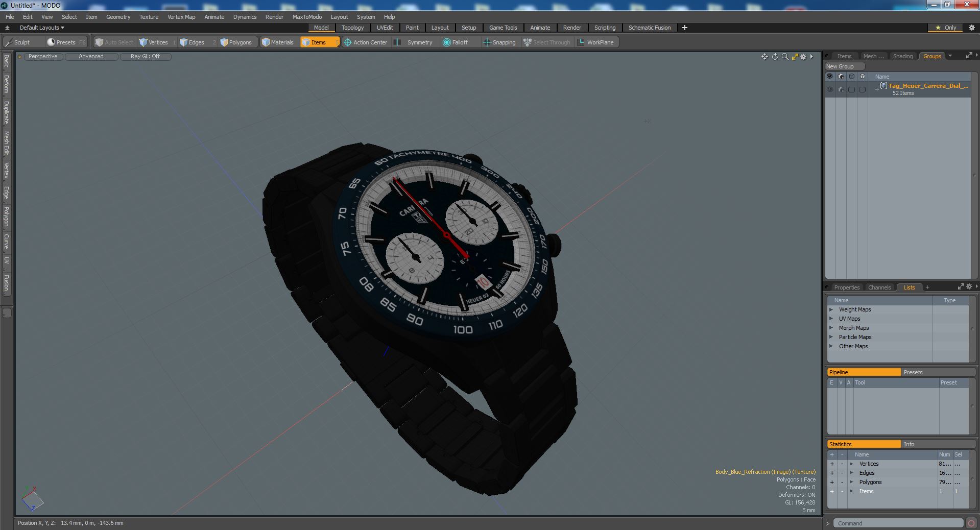
Task: Open the Vertex Map menu
Action: coord(181,17)
